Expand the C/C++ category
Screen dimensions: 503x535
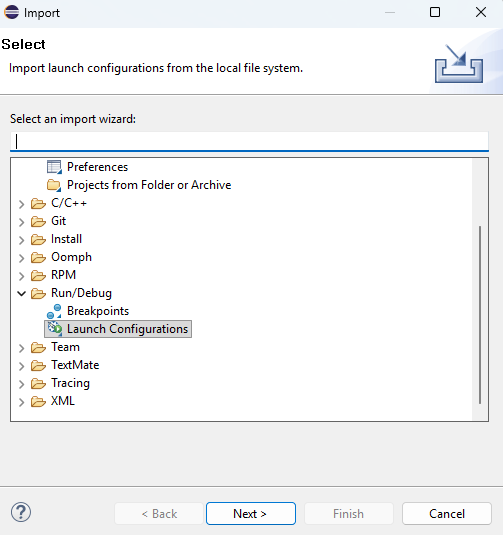click(21, 204)
